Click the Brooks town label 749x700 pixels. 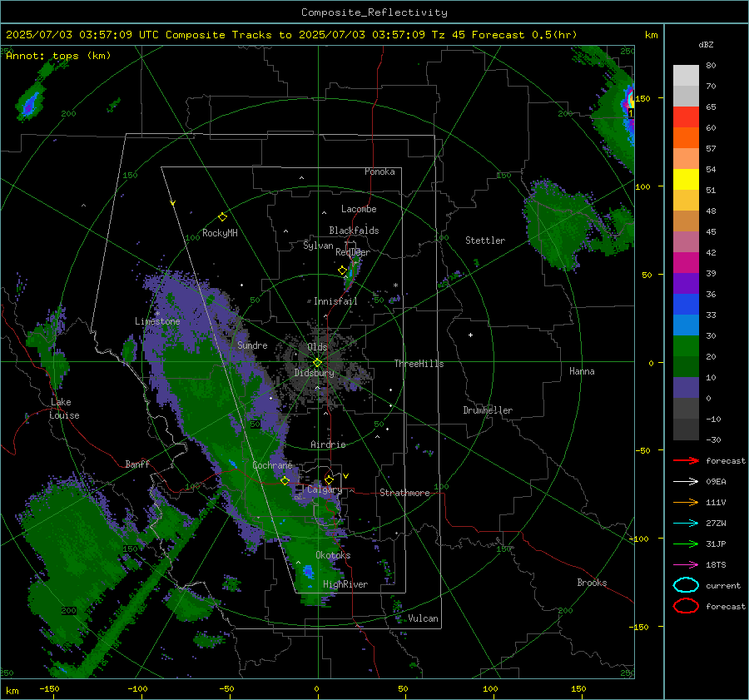point(592,583)
